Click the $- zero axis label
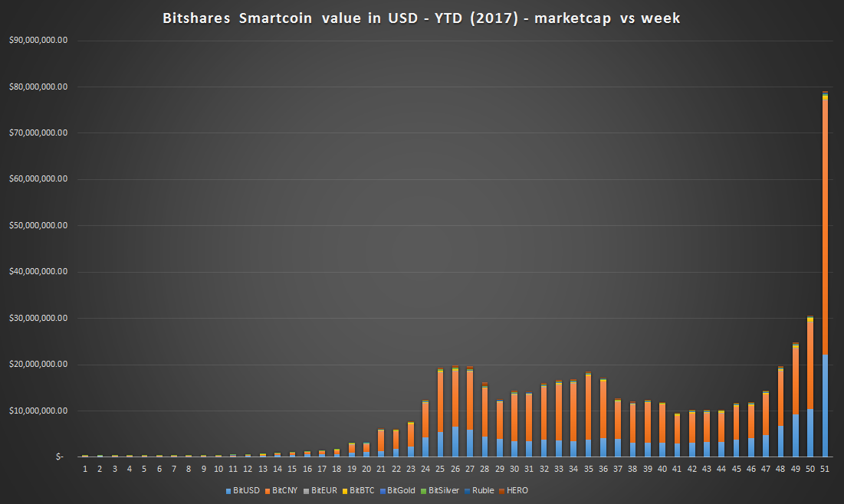The image size is (844, 504). click(x=59, y=457)
